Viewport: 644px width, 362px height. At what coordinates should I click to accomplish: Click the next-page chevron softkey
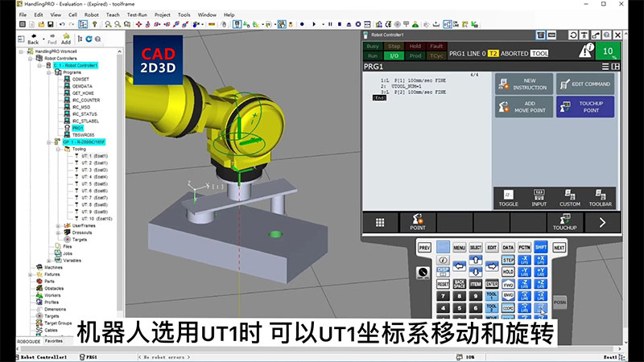pos(602,222)
